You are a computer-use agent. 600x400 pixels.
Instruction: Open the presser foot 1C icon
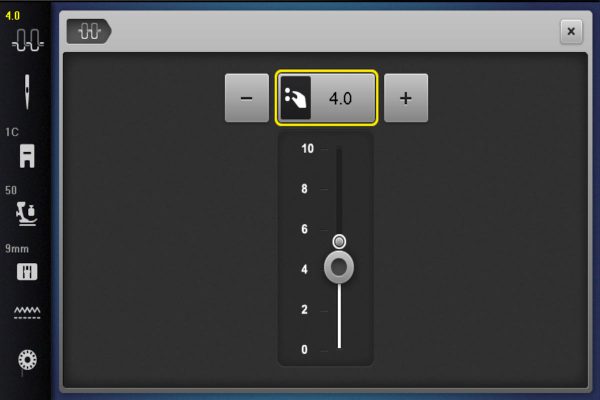27,156
